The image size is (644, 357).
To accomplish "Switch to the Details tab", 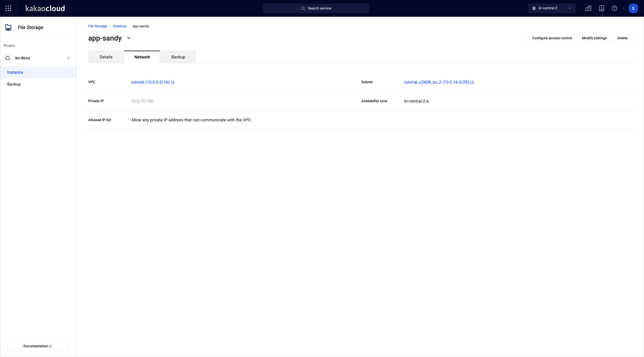I will pyautogui.click(x=106, y=57).
